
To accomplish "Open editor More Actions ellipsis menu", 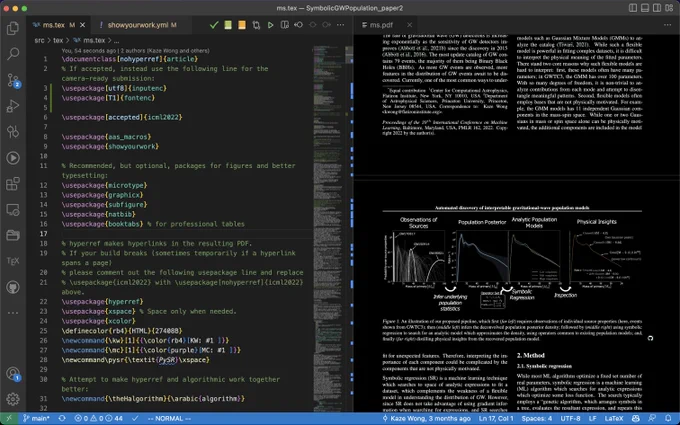I will 340,25.
